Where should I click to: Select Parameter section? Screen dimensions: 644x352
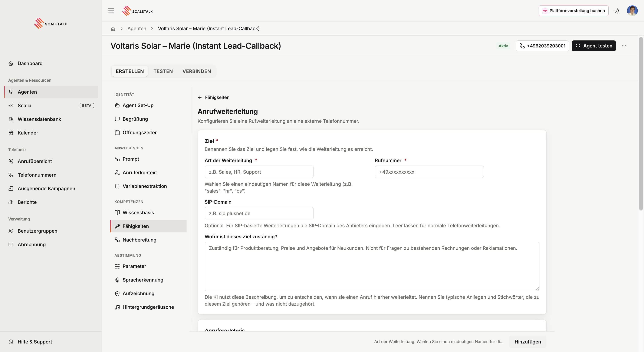point(148,266)
